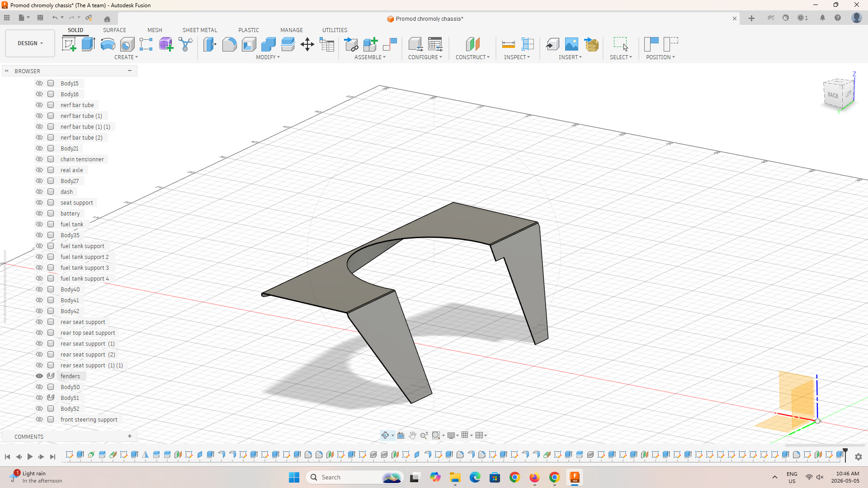Screen dimensions: 868x488
Task: Click the home tab icon
Action: [x=107, y=19]
